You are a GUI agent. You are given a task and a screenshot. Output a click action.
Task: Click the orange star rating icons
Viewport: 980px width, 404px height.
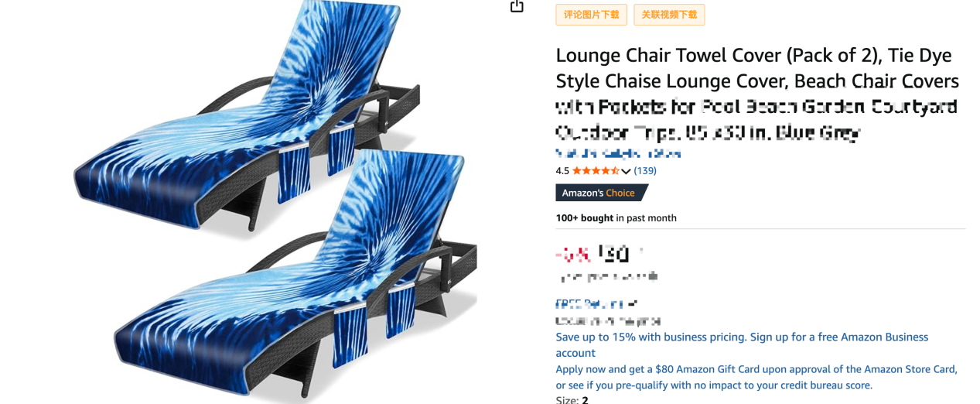coord(596,171)
